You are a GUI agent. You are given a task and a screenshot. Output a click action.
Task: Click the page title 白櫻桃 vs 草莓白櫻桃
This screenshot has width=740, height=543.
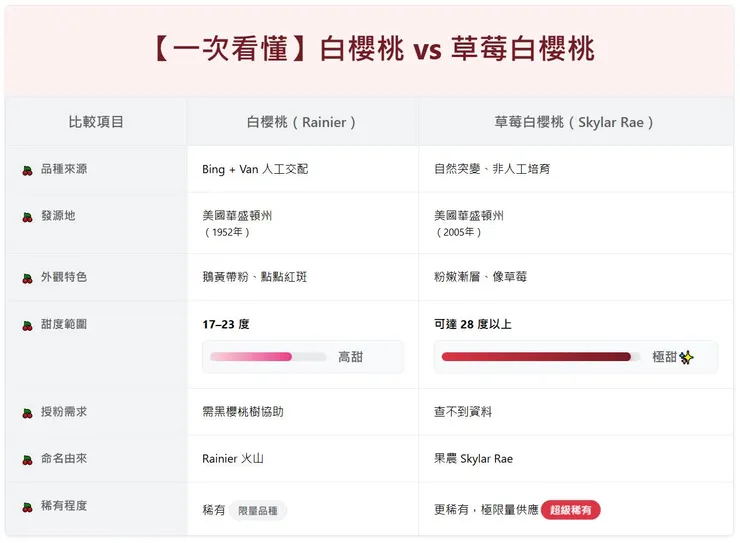[x=370, y=50]
